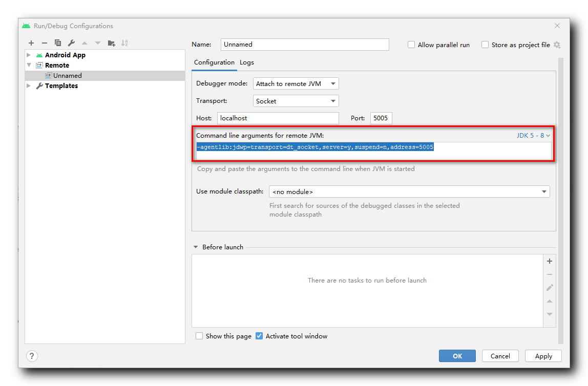Move the Before launch task up
This screenshot has height=386, width=588.
[550, 301]
